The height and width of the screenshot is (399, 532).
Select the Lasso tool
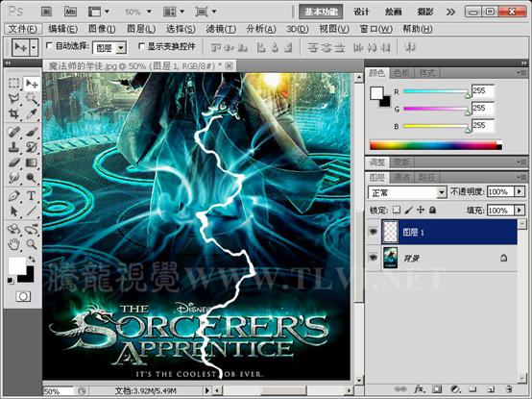[13, 98]
